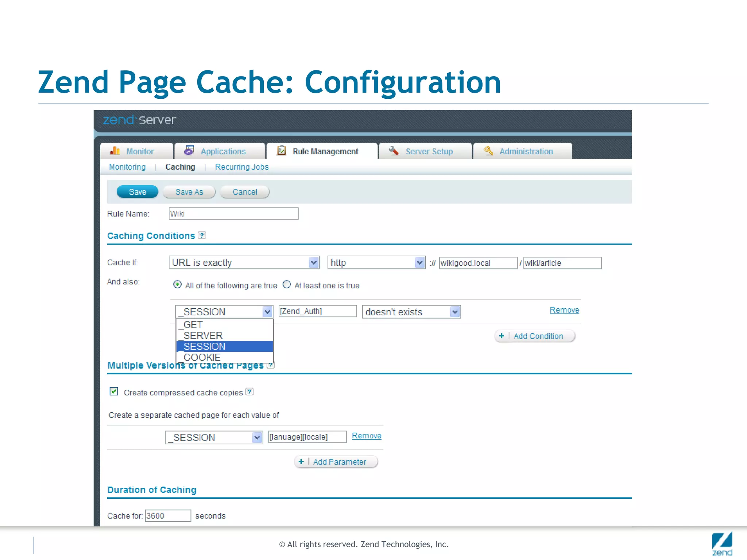Click the Rule Management clipboard icon
Viewport: 747px width, 560px height.
tap(281, 151)
